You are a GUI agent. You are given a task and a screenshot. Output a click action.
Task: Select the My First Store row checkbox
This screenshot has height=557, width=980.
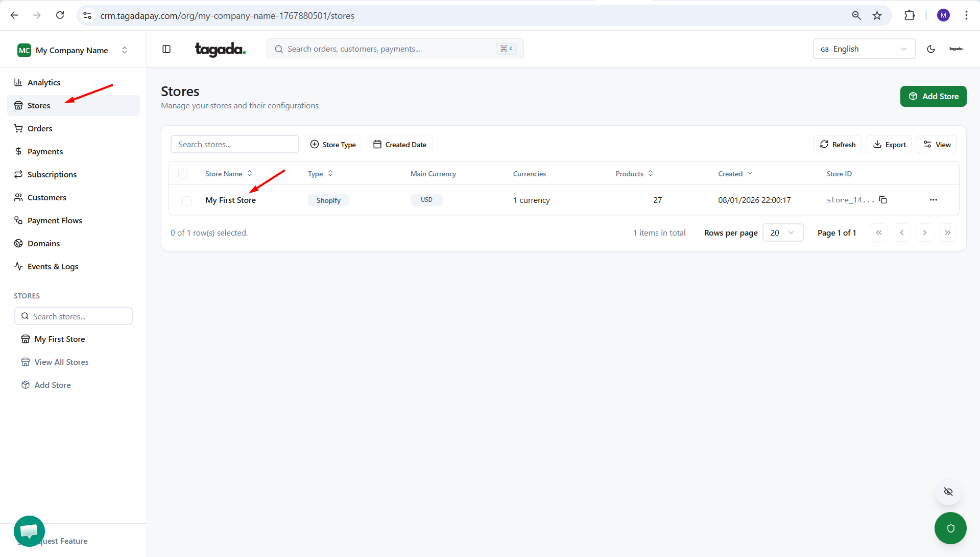click(x=187, y=201)
